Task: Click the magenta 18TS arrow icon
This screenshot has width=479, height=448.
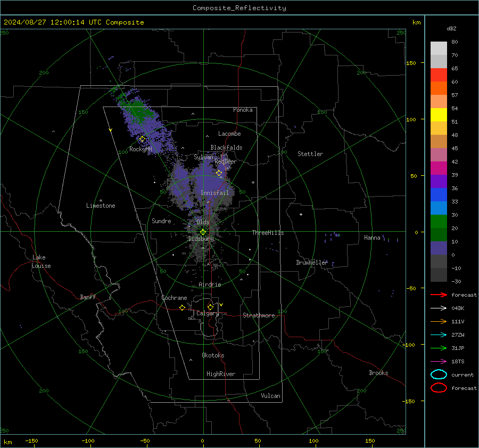Action: click(439, 361)
